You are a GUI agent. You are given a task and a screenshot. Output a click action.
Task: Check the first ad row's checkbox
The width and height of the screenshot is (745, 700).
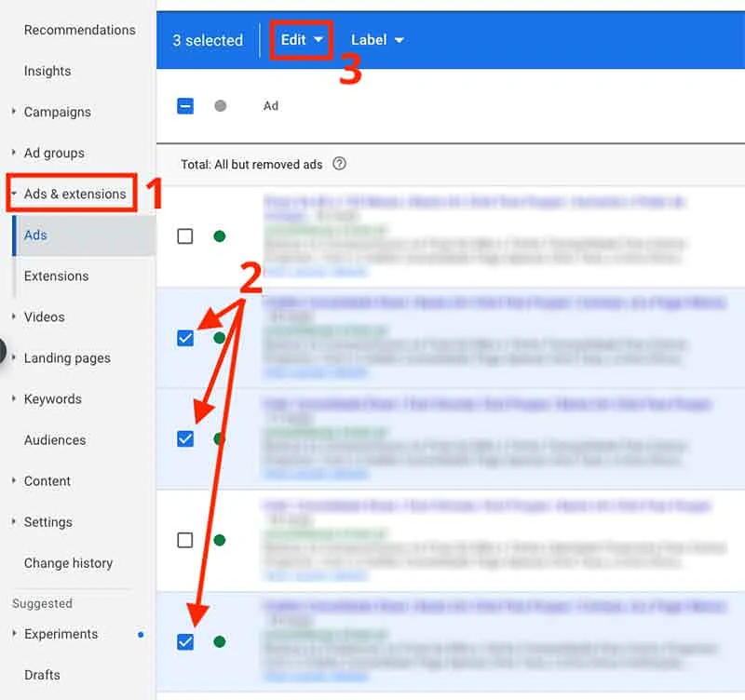tap(184, 236)
